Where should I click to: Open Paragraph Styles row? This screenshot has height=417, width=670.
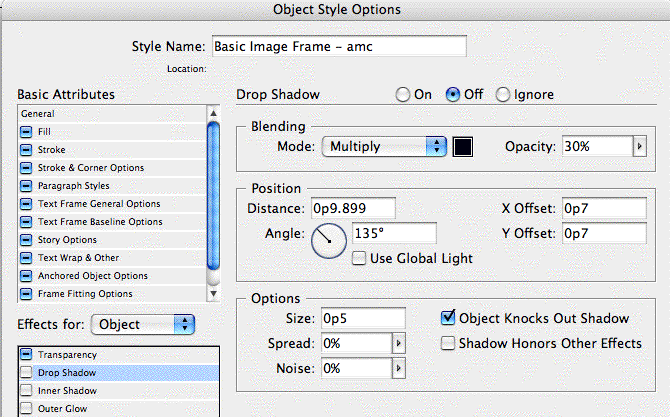click(73, 185)
